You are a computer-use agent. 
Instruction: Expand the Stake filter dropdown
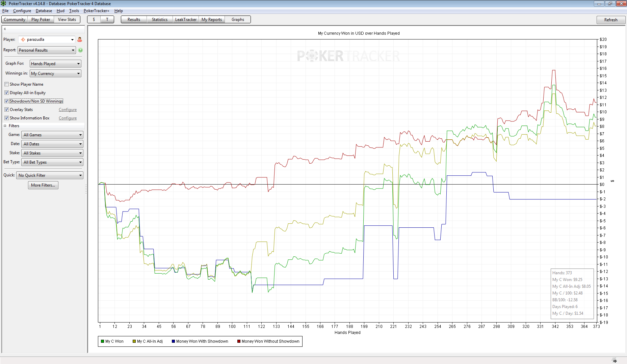pos(52,153)
